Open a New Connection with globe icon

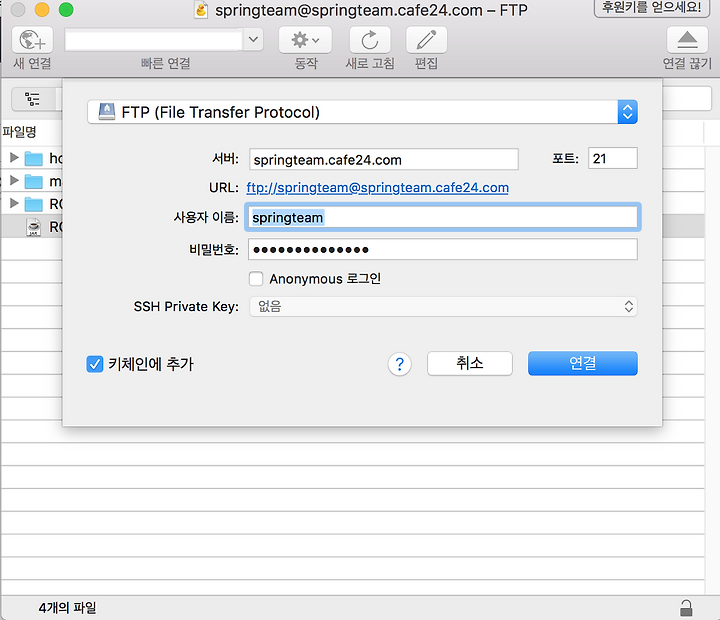coord(32,40)
